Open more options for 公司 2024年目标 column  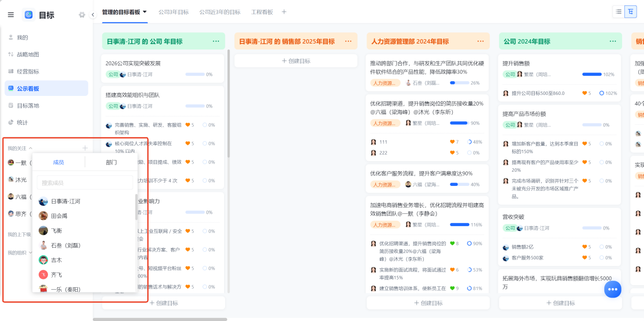613,42
